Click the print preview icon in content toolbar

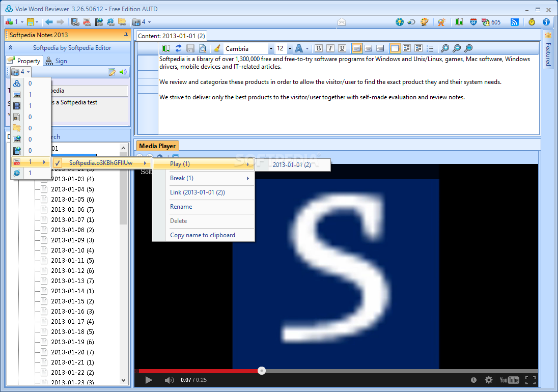click(x=203, y=48)
